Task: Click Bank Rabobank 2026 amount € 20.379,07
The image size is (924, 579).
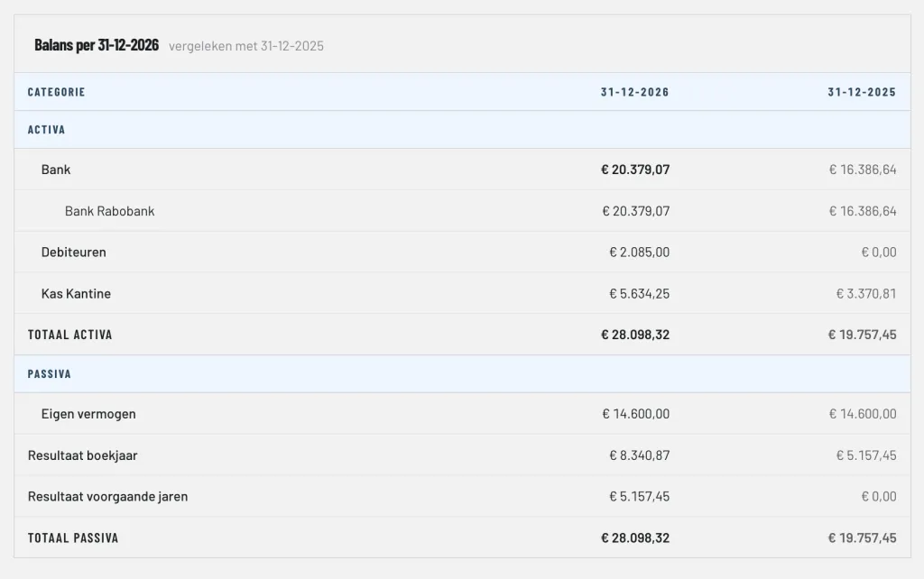Action: [636, 211]
